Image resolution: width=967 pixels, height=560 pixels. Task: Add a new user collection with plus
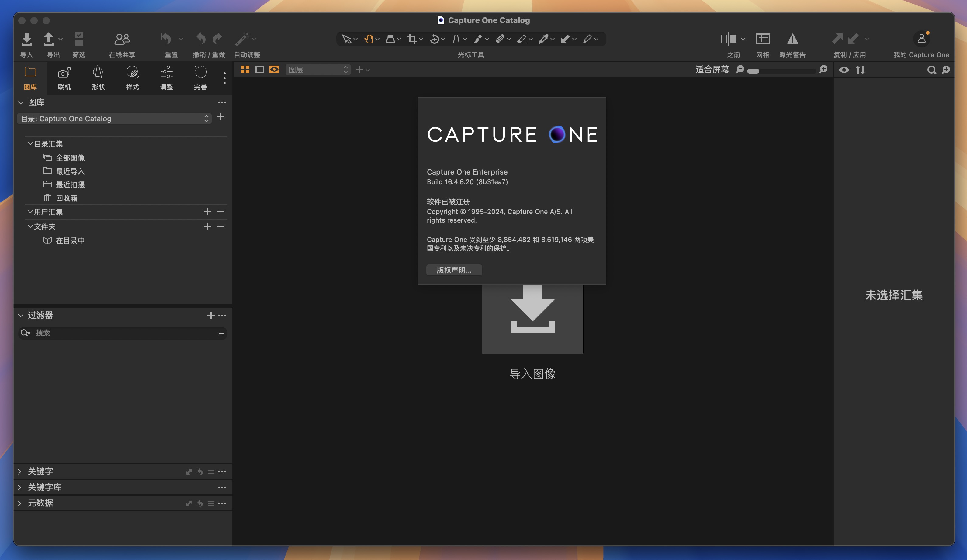[207, 212]
